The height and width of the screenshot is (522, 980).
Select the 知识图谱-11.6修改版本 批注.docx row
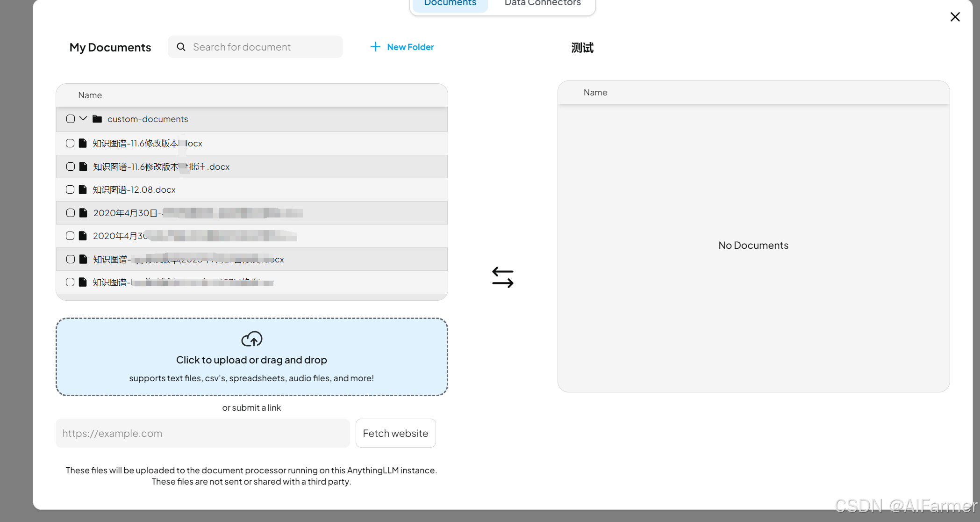(280, 167)
